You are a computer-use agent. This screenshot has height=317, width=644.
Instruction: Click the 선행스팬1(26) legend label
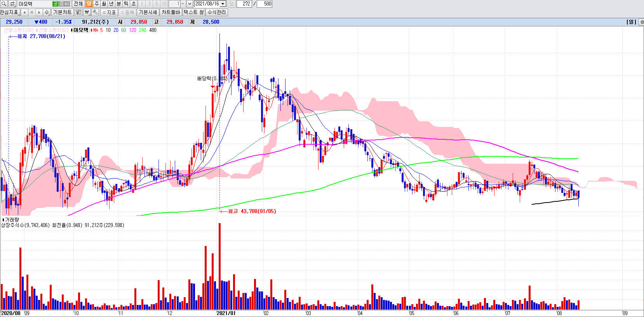tap(18, 30)
